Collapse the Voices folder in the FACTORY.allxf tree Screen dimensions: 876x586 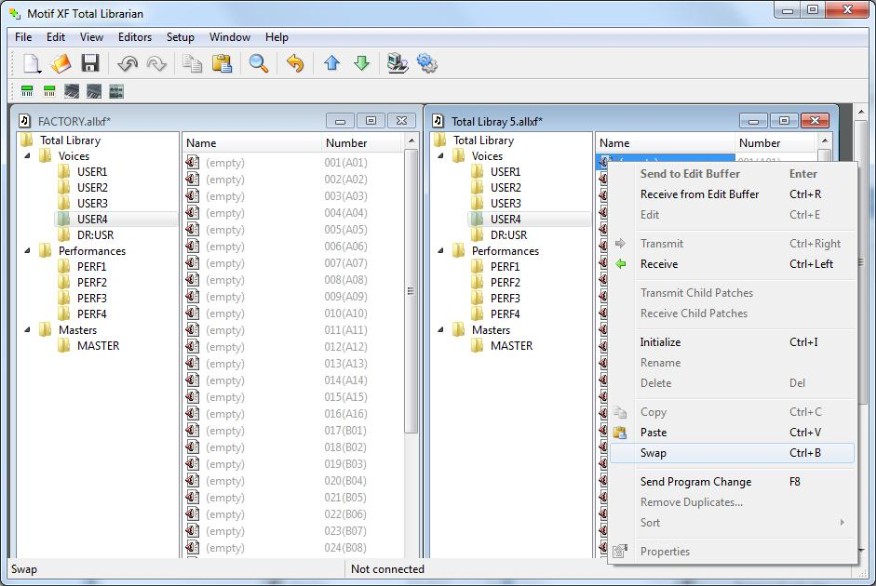[x=27, y=156]
